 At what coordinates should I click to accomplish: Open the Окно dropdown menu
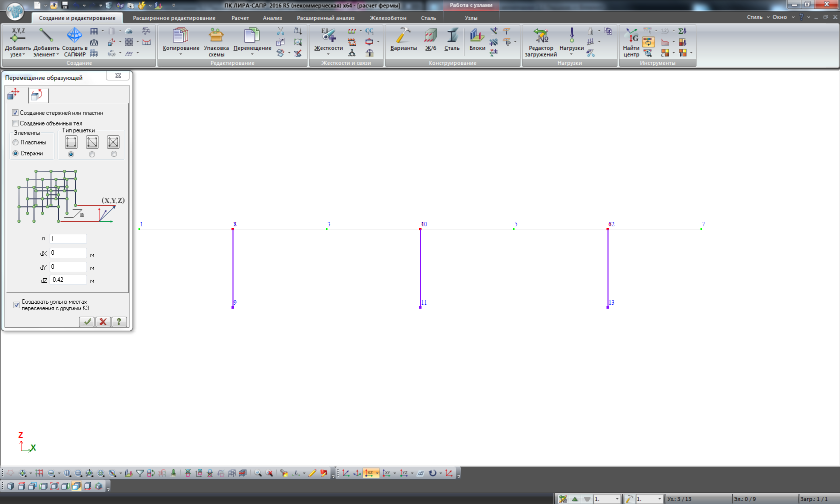(783, 17)
